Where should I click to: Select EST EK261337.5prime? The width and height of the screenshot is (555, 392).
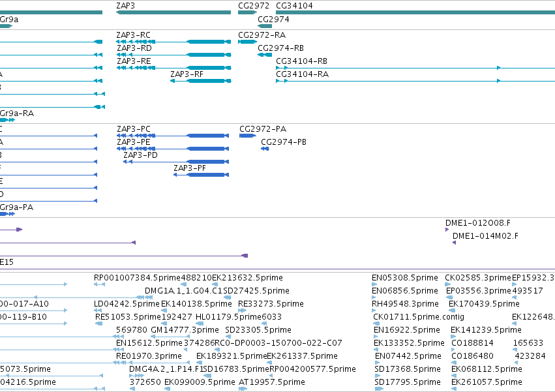302,356
